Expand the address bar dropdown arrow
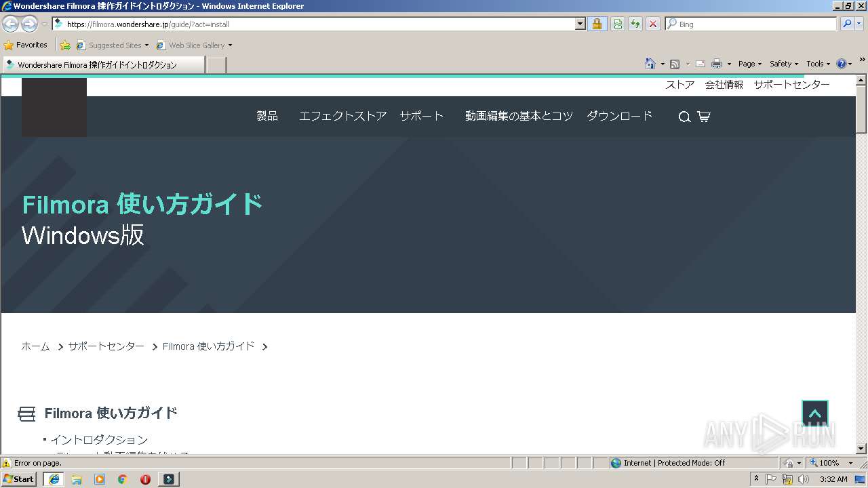Viewport: 868px width, 488px height. pos(580,24)
